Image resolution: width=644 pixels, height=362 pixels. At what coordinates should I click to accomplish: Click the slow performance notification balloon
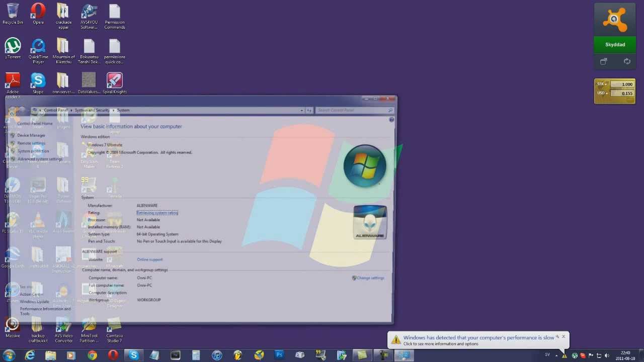point(478,340)
